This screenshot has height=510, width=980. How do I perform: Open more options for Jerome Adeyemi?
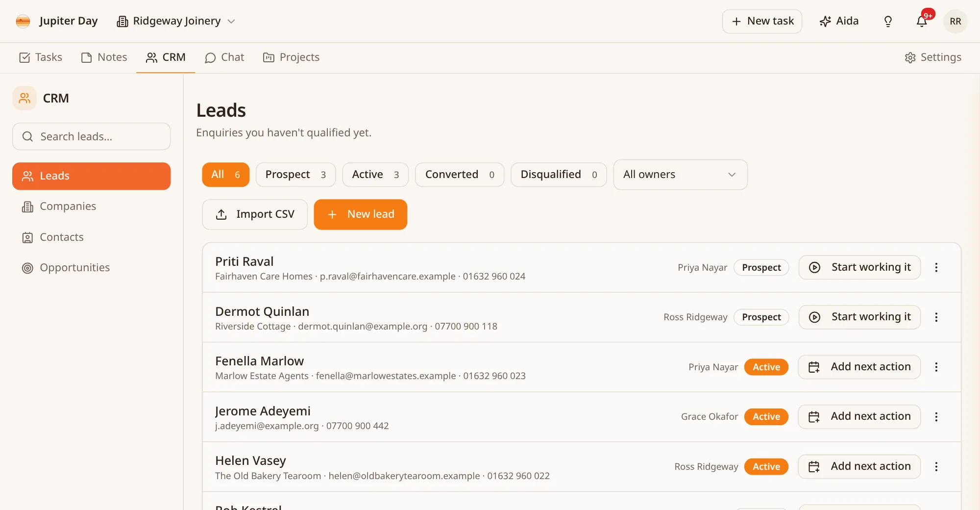click(936, 417)
